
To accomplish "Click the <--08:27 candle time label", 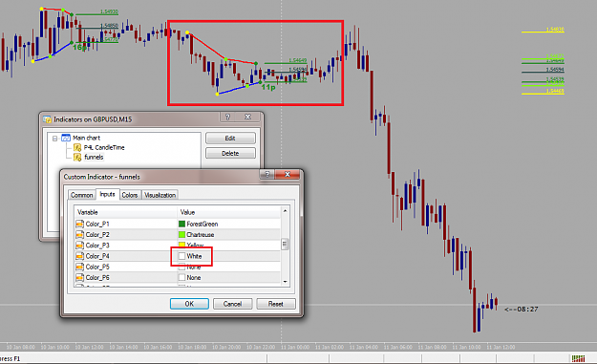I will pyautogui.click(x=522, y=310).
